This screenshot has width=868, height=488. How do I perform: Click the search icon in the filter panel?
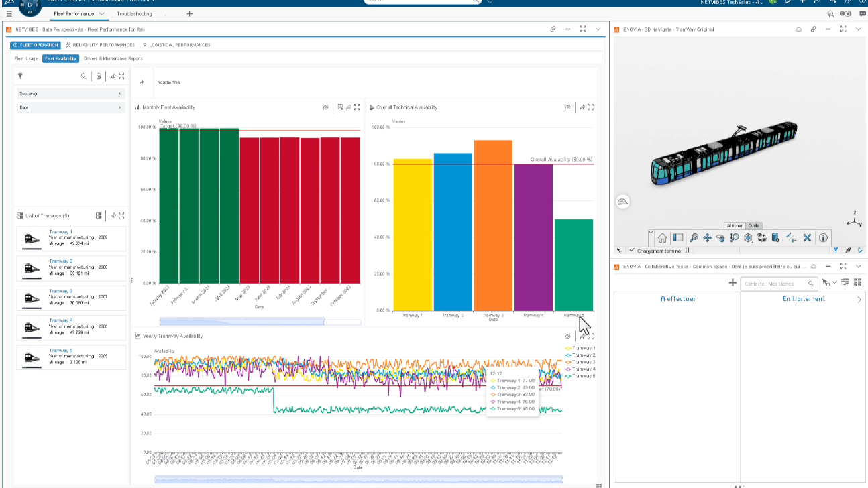click(84, 76)
